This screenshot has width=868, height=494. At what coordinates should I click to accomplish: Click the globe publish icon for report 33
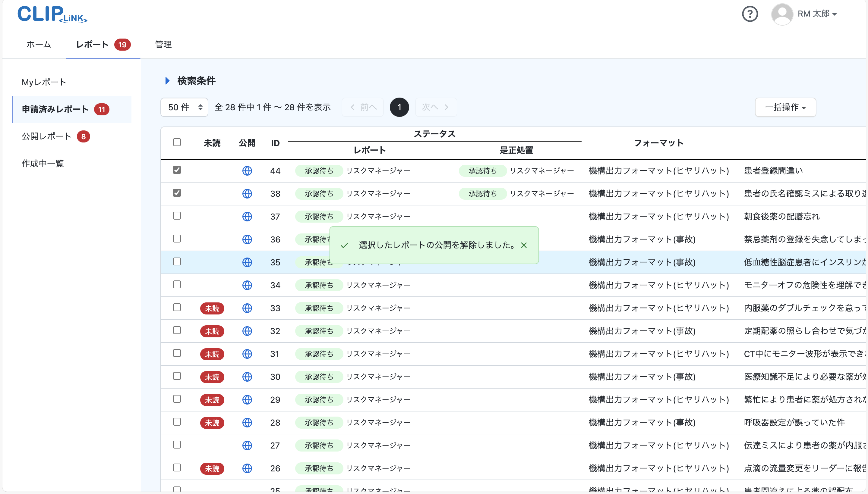pyautogui.click(x=247, y=308)
